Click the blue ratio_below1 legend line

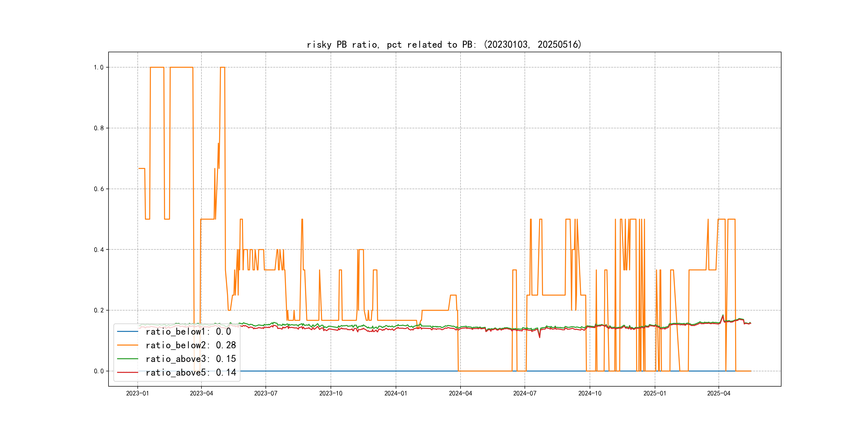[127, 332]
